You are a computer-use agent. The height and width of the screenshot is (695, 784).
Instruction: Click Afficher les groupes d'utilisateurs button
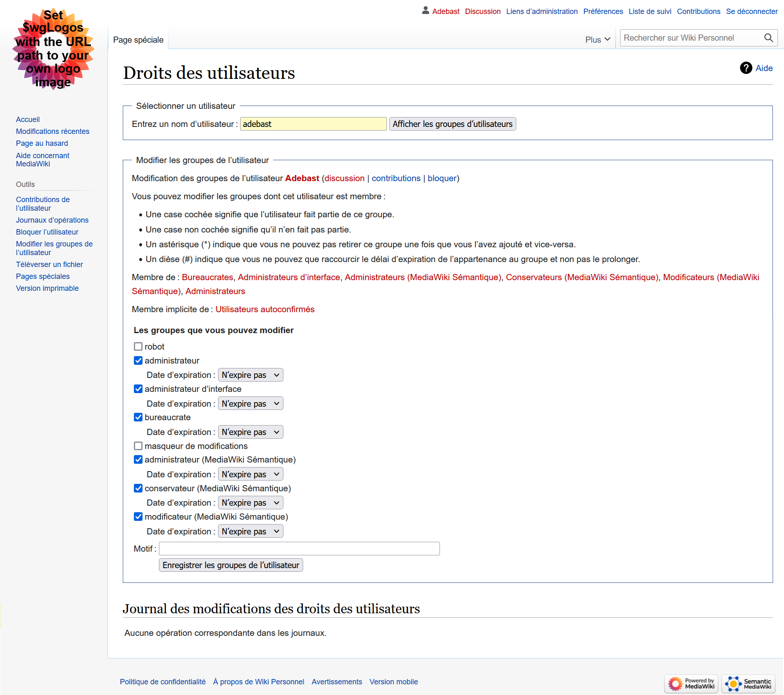click(453, 124)
